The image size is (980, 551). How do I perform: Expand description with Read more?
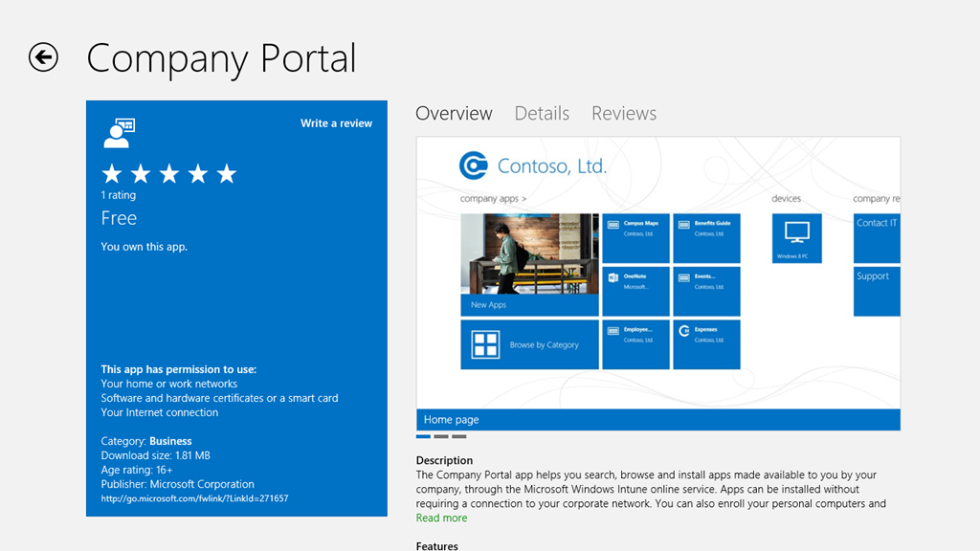[x=441, y=518]
